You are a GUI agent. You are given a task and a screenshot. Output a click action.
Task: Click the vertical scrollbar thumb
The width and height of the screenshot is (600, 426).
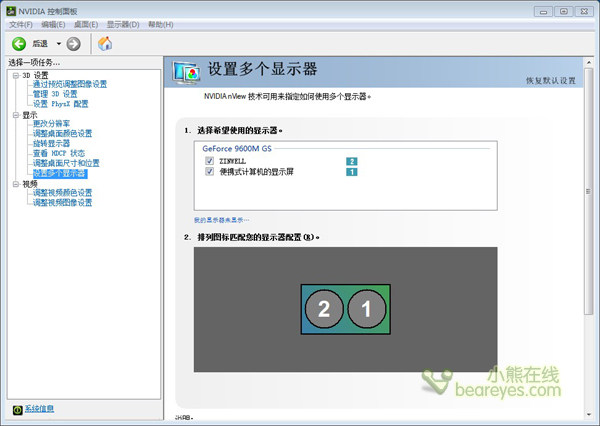coord(589,191)
